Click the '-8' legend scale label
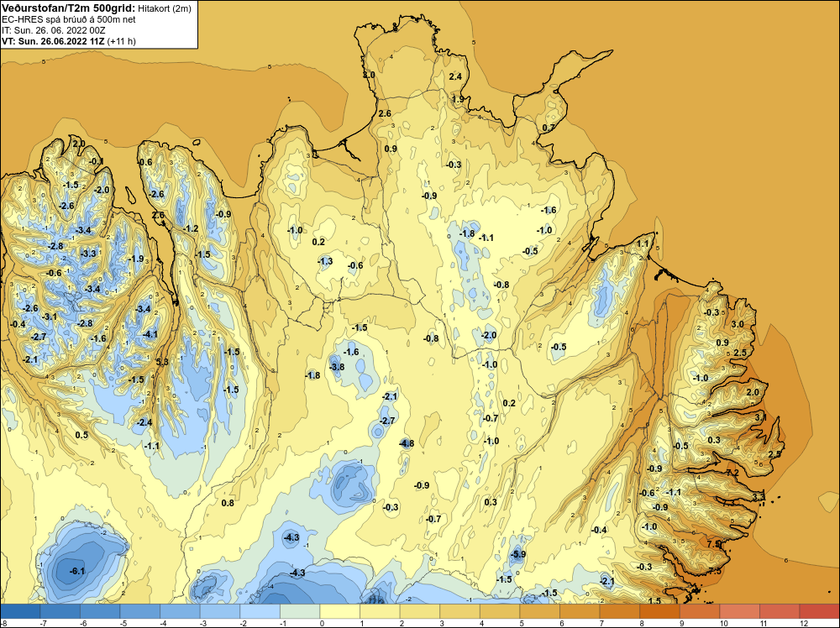The image size is (840, 628). click(3, 623)
